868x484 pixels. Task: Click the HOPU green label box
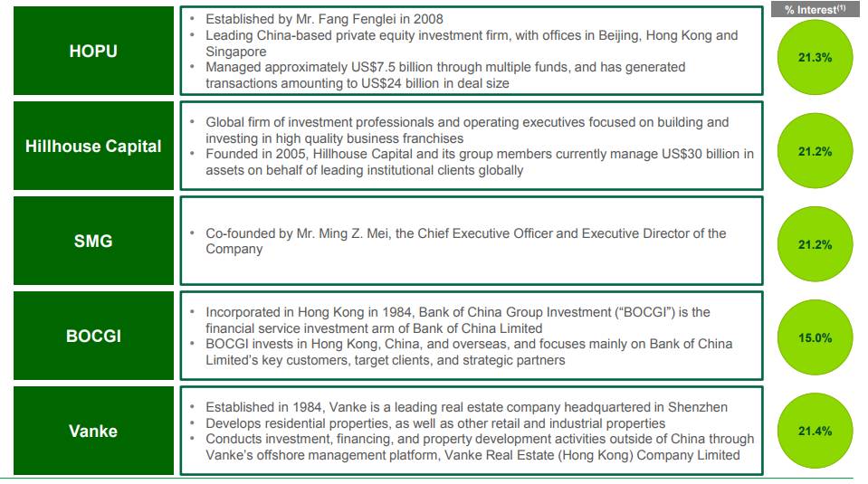click(93, 52)
